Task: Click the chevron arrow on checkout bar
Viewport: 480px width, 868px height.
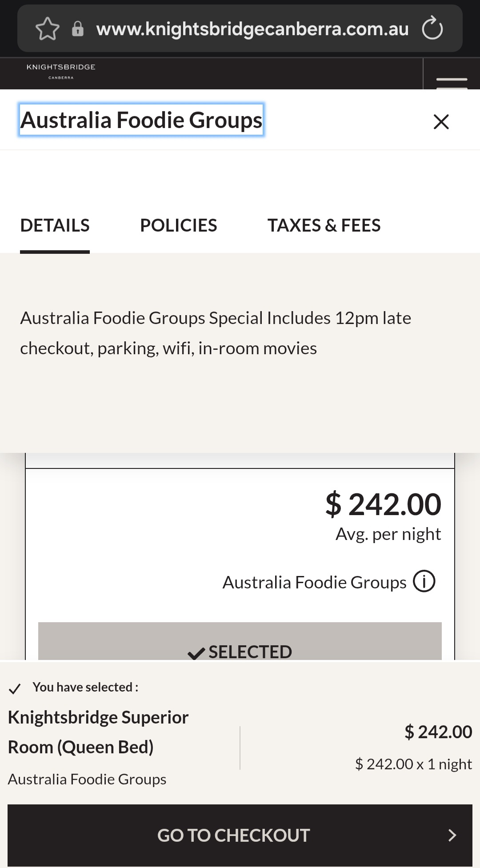Action: [x=452, y=835]
